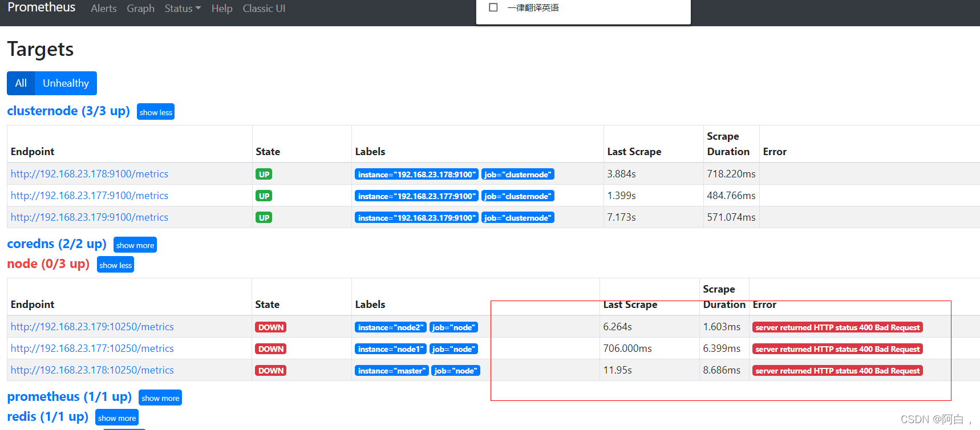
Task: Click job="node" label in master row
Action: click(x=456, y=371)
